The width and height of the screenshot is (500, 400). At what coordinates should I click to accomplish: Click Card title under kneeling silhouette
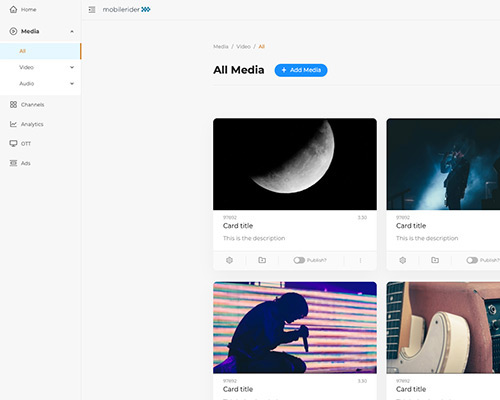click(238, 389)
